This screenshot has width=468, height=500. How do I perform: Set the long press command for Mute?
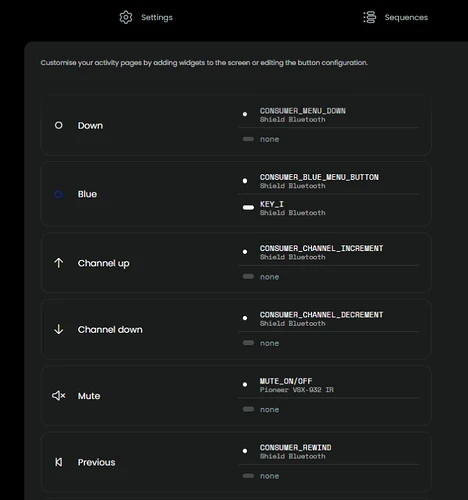[x=328, y=409]
